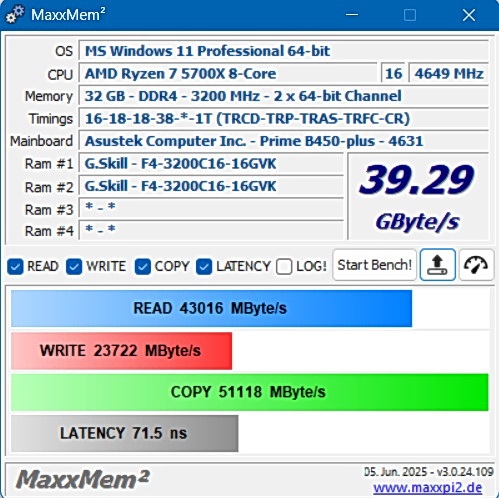
Task: Toggle the WRITE checkbox
Action: (x=74, y=267)
